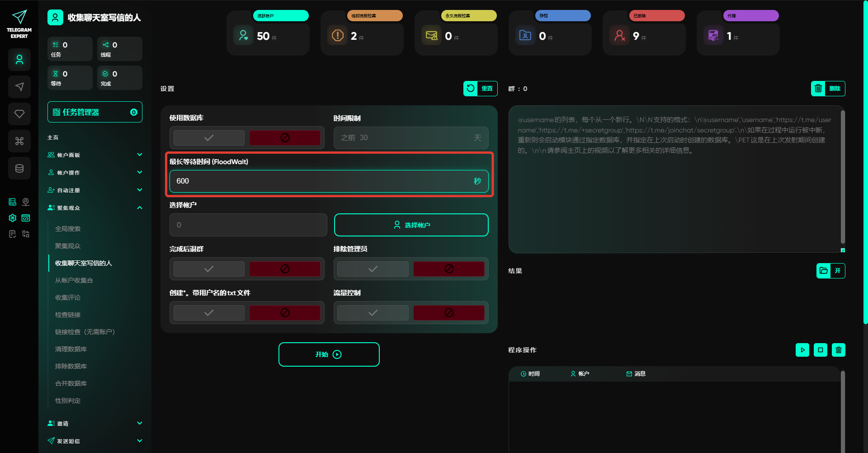Enable 使用数据库 with the checkmark toggle
This screenshot has width=868, height=453.
(209, 138)
